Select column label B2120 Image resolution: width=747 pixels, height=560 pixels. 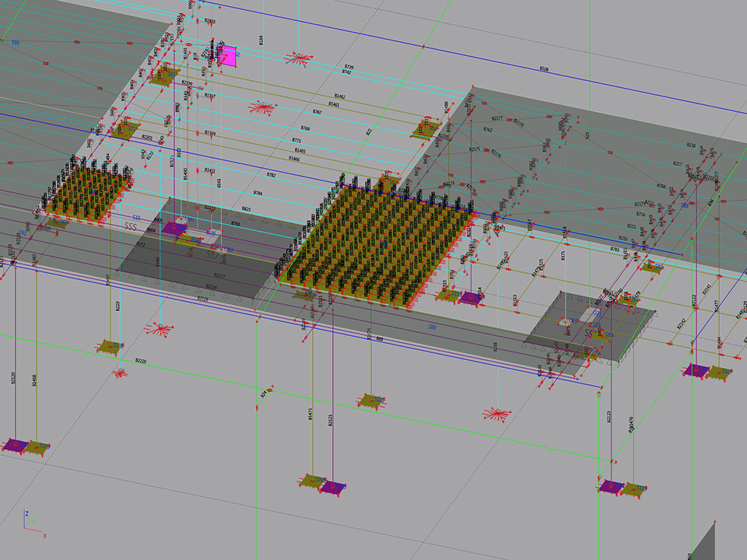point(12,379)
